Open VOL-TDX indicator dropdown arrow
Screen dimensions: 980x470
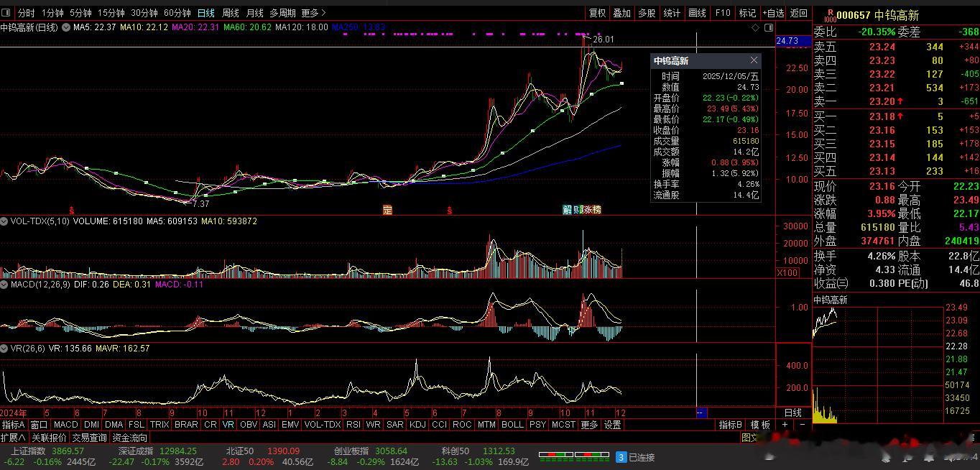(x=5, y=221)
